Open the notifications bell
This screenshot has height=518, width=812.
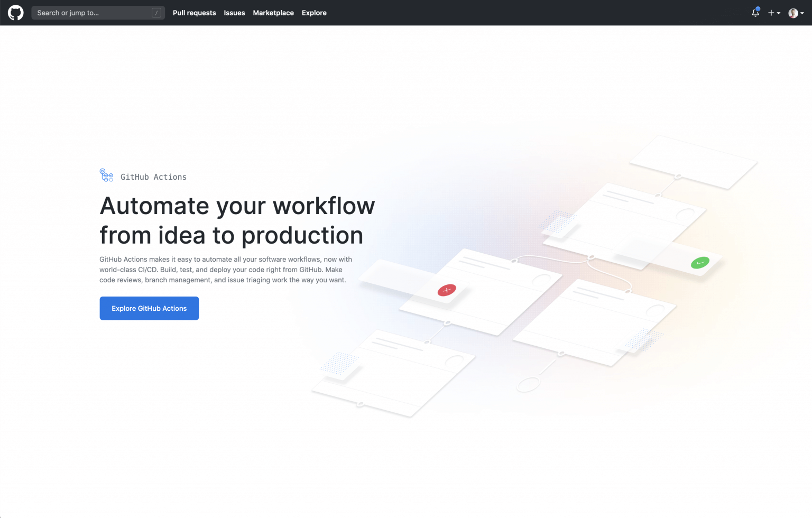click(755, 13)
